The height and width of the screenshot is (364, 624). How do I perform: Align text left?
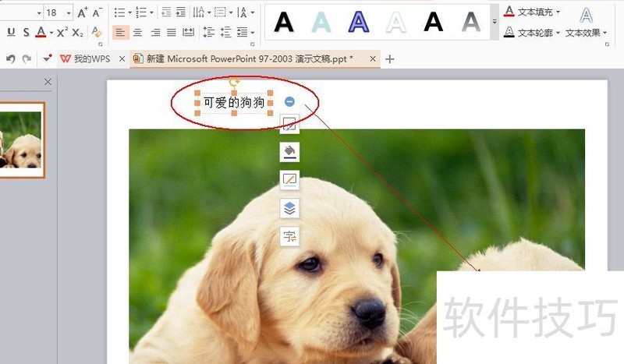pyautogui.click(x=120, y=32)
